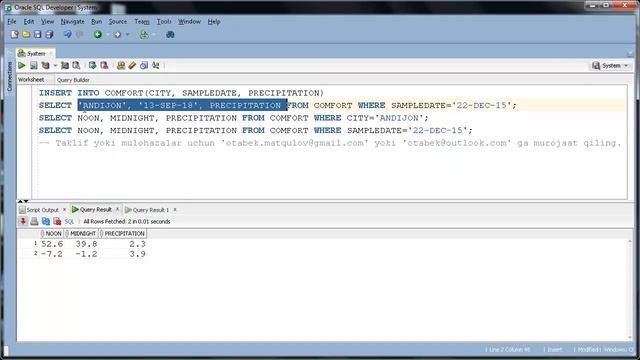The height and width of the screenshot is (360, 640).
Task: Close the Query Result 1 tab
Action: coord(175,210)
